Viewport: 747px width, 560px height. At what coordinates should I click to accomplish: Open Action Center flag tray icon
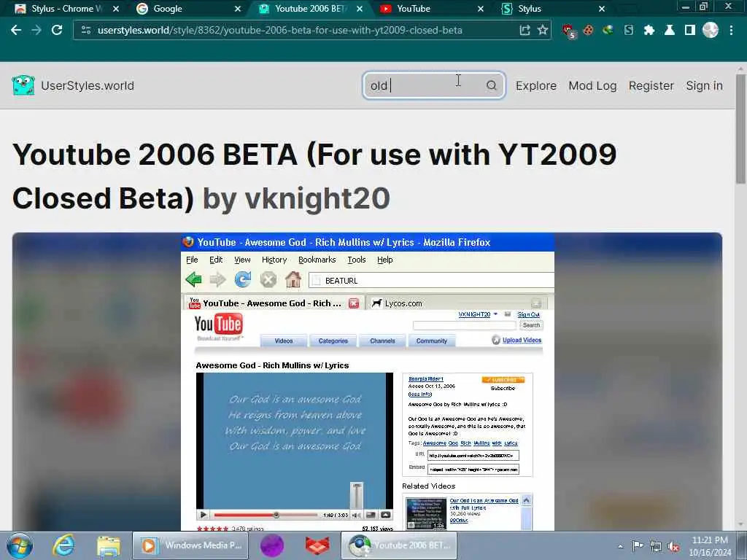point(638,545)
